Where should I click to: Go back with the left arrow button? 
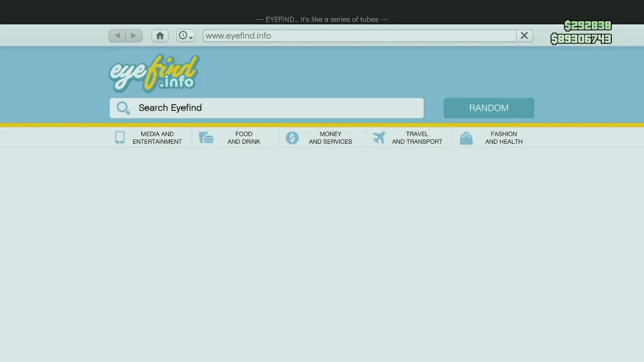coord(117,36)
